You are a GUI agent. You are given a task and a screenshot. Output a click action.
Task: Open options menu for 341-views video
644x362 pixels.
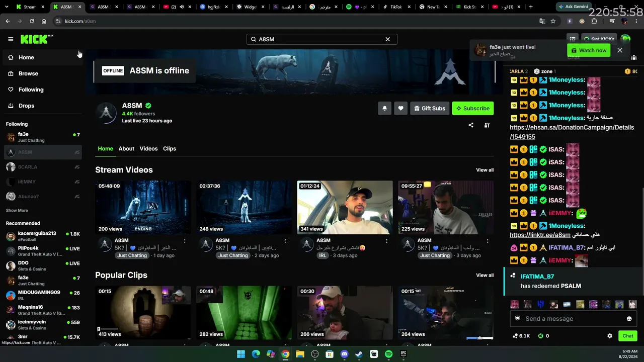pos(386,241)
